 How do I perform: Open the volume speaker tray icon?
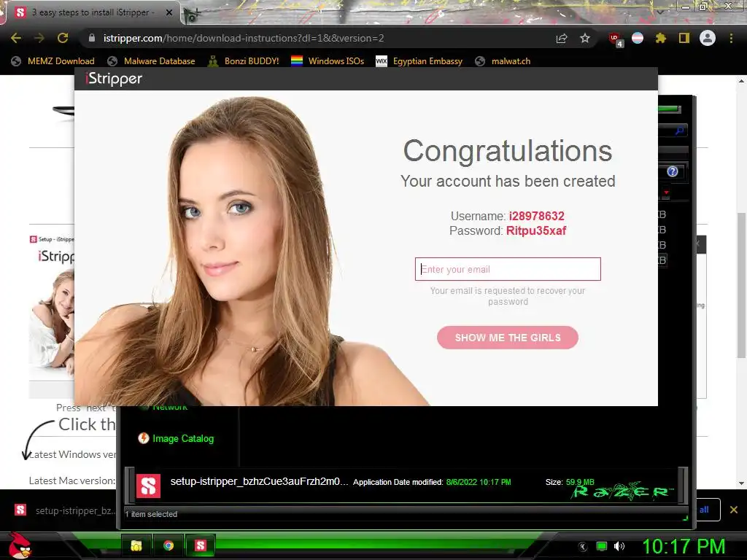pyautogui.click(x=619, y=546)
